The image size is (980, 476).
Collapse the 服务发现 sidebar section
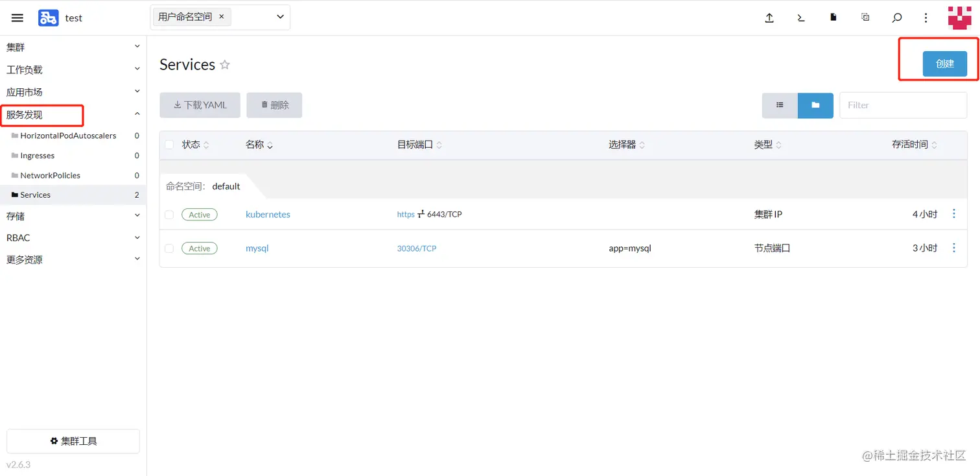pyautogui.click(x=73, y=115)
